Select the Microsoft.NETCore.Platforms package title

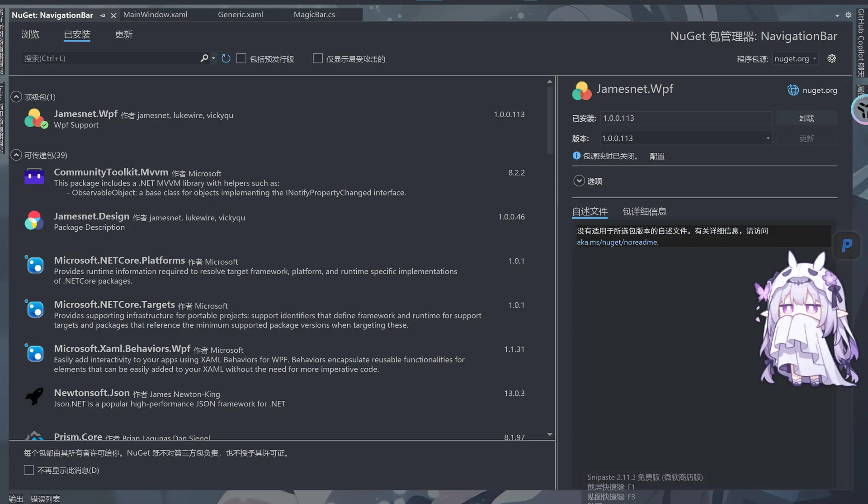click(119, 260)
